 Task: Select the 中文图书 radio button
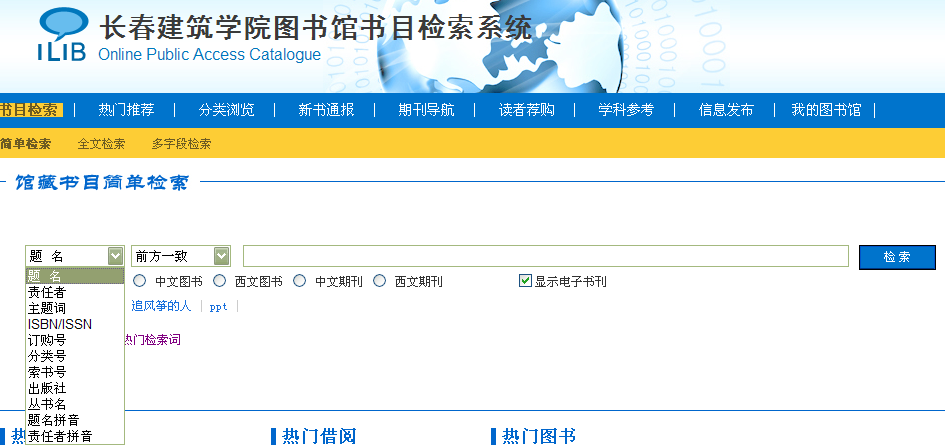pos(140,281)
